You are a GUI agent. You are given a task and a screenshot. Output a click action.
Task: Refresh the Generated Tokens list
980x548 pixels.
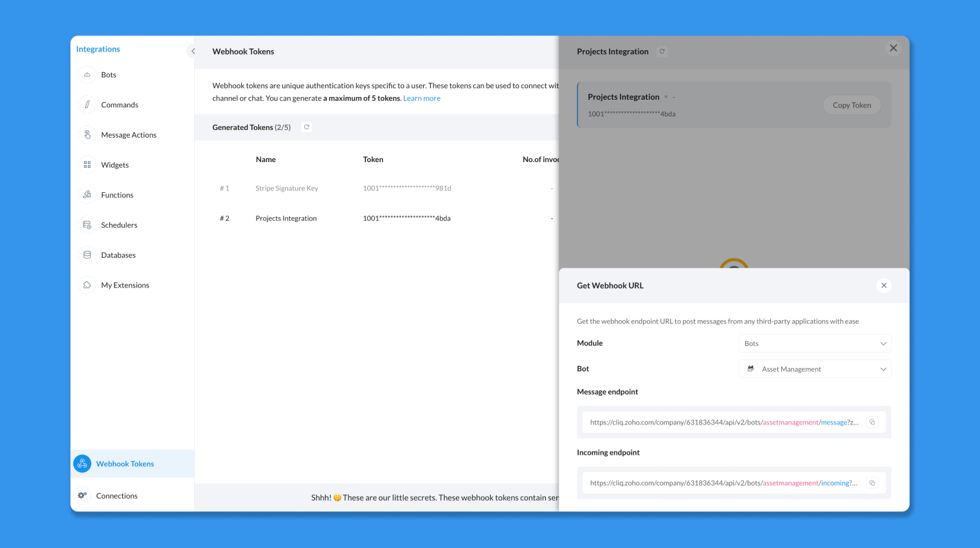pyautogui.click(x=307, y=127)
